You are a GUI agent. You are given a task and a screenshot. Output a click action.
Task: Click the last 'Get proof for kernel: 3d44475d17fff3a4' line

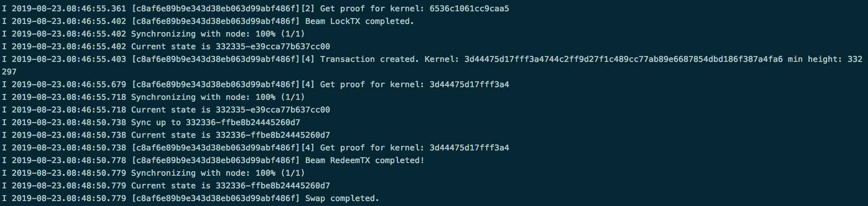click(x=256, y=148)
